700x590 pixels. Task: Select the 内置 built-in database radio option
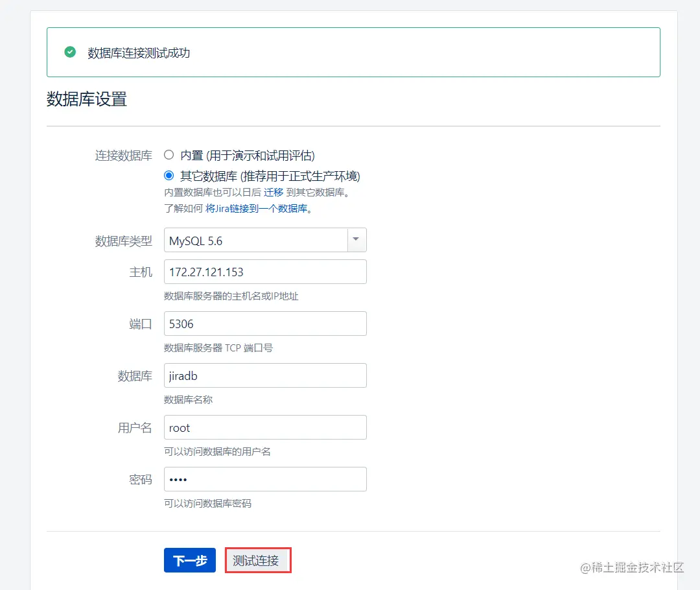click(169, 155)
